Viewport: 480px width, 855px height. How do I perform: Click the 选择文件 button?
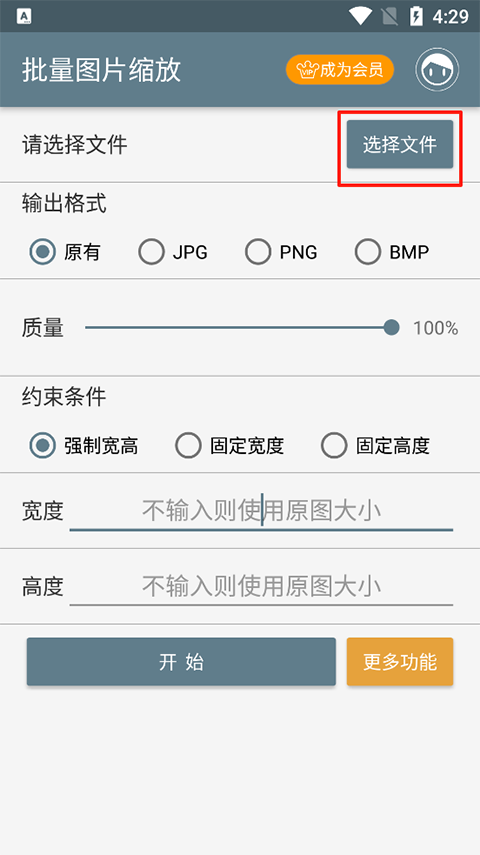pos(400,144)
